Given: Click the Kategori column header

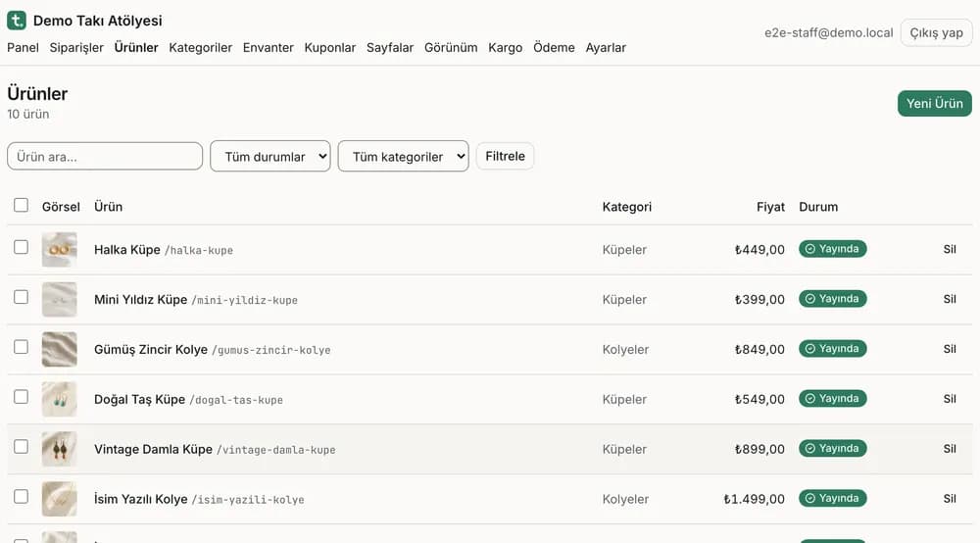Looking at the screenshot, I should (627, 207).
